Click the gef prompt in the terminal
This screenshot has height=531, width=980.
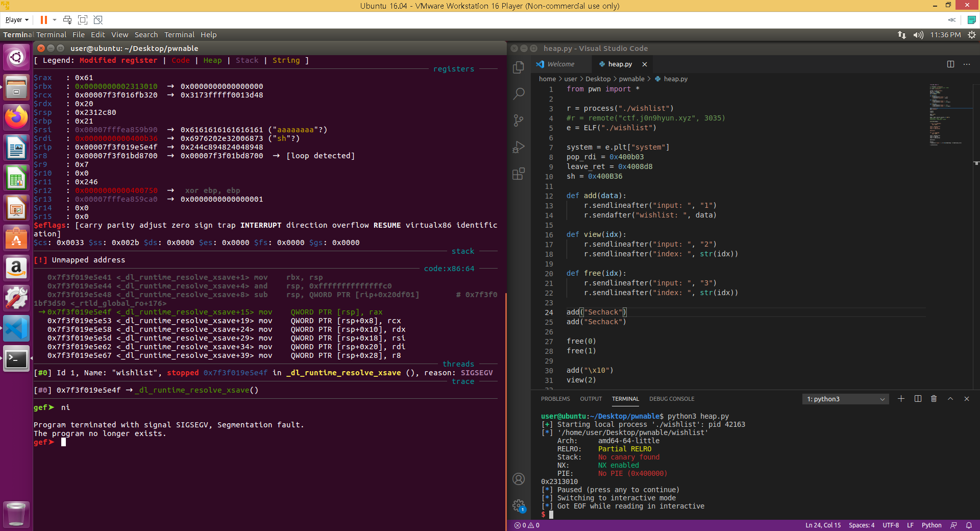pos(44,442)
